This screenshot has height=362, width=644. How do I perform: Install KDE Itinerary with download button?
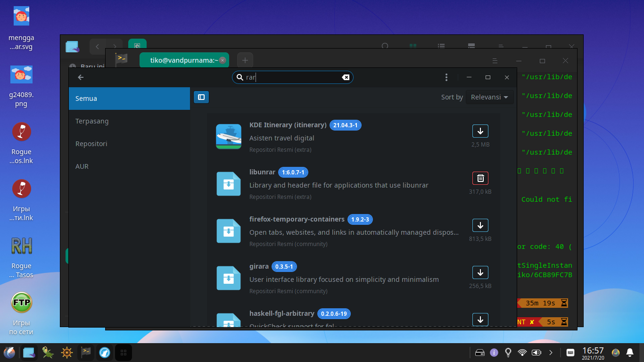pyautogui.click(x=480, y=131)
